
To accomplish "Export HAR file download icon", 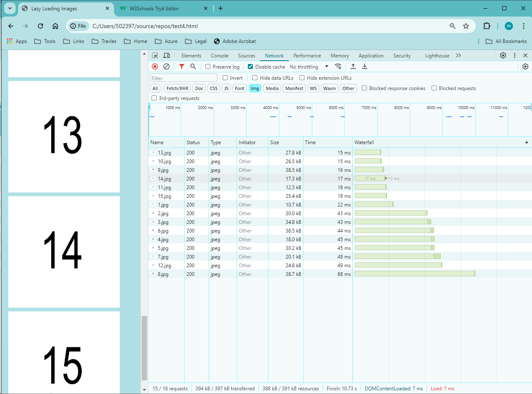I will [365, 66].
